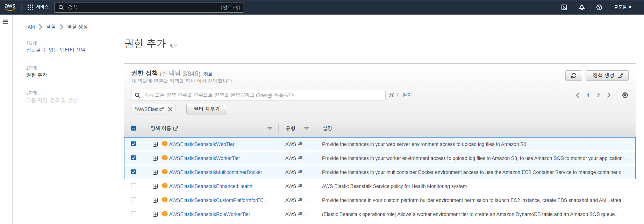Uncheck AWSElasticBeanstalkWorkerTier policy
644x224 pixels.
[134, 158]
